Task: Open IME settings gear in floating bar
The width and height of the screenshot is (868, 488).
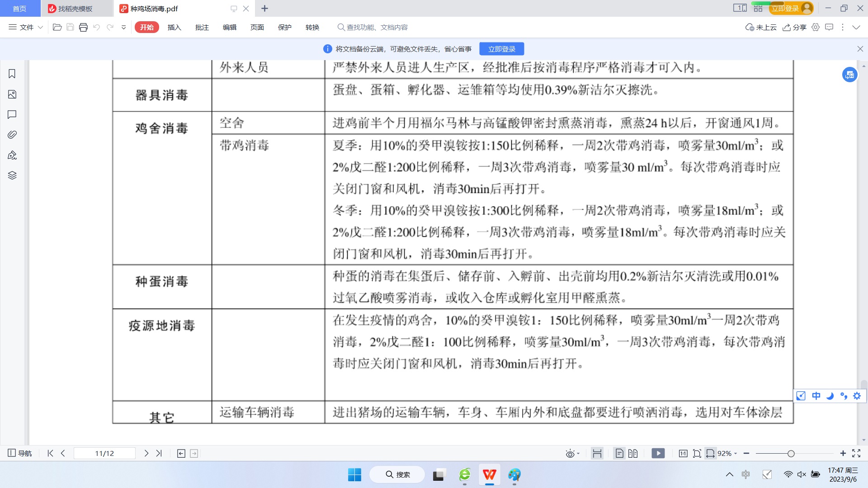Action: tap(857, 396)
